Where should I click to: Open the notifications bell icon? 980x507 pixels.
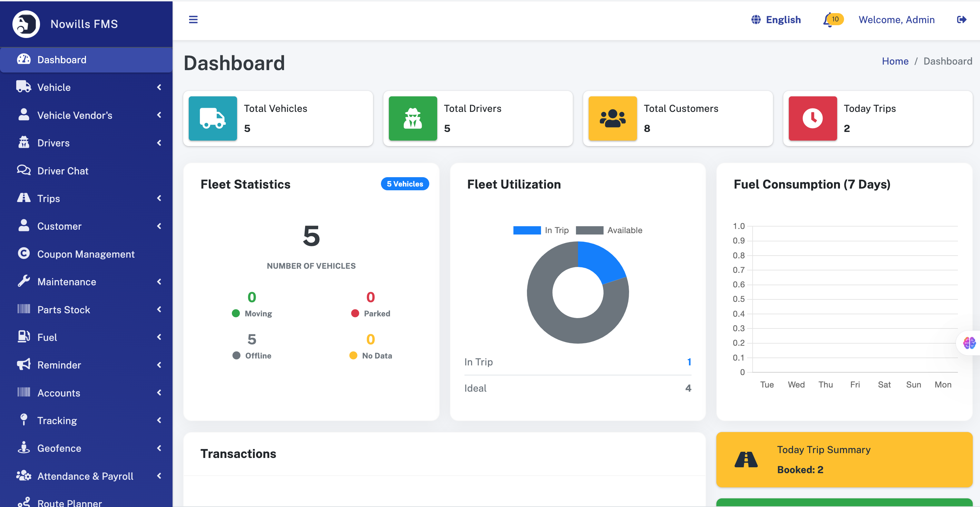(x=828, y=20)
